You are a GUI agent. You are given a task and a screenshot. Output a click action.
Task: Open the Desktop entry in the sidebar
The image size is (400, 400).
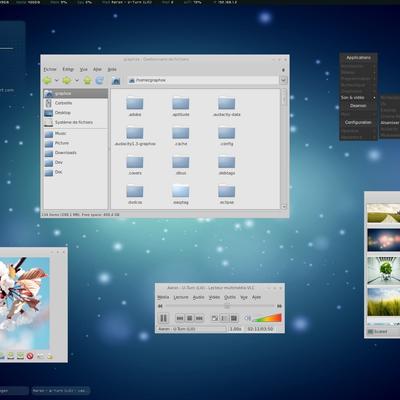click(x=76, y=113)
